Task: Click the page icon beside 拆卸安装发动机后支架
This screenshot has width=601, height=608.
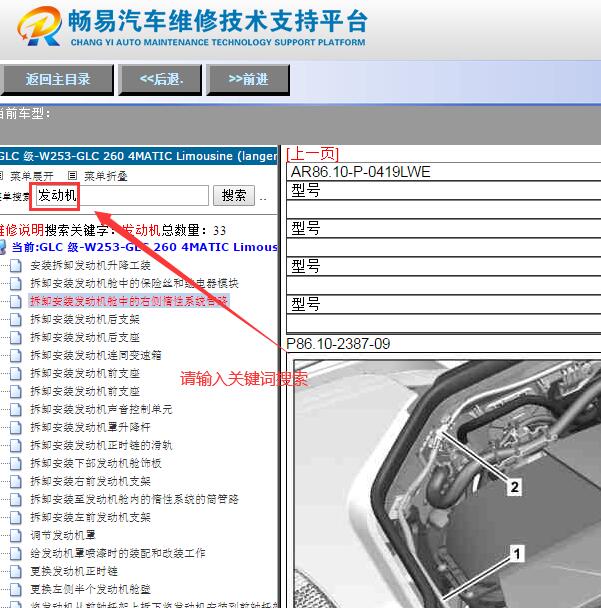Action: (x=16, y=320)
